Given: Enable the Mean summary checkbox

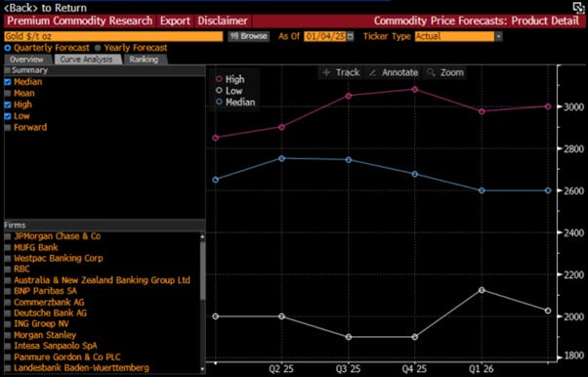Looking at the screenshot, I should tap(8, 93).
